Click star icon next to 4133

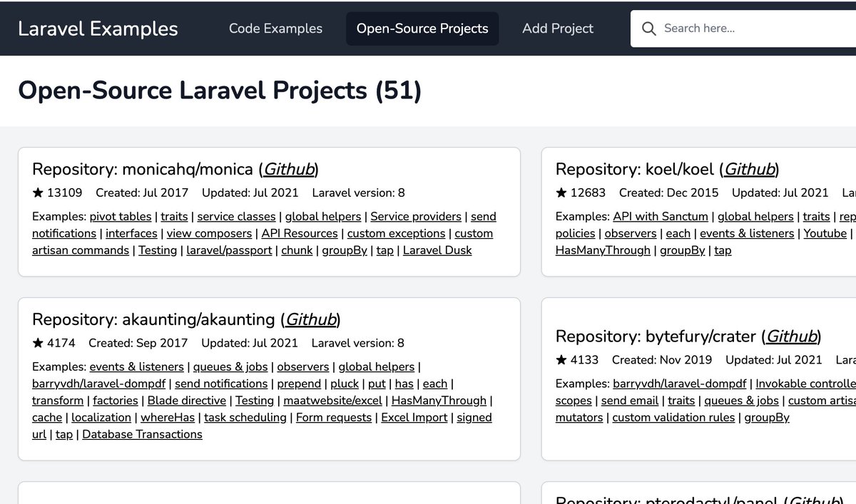[561, 360]
